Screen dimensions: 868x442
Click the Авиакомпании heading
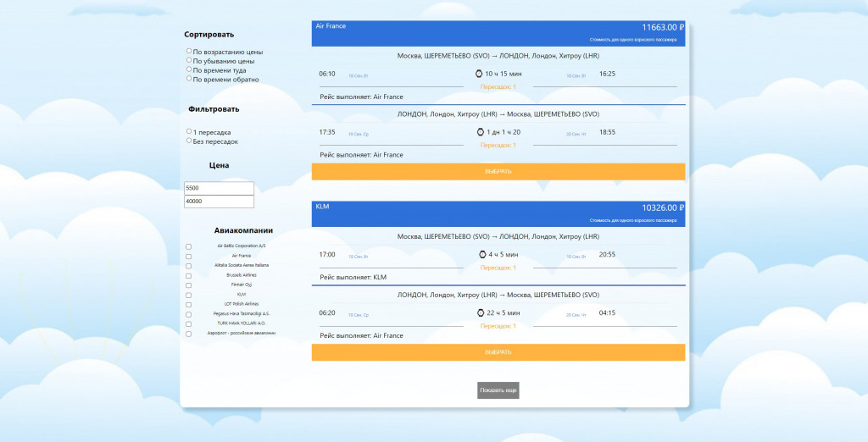pyautogui.click(x=243, y=230)
